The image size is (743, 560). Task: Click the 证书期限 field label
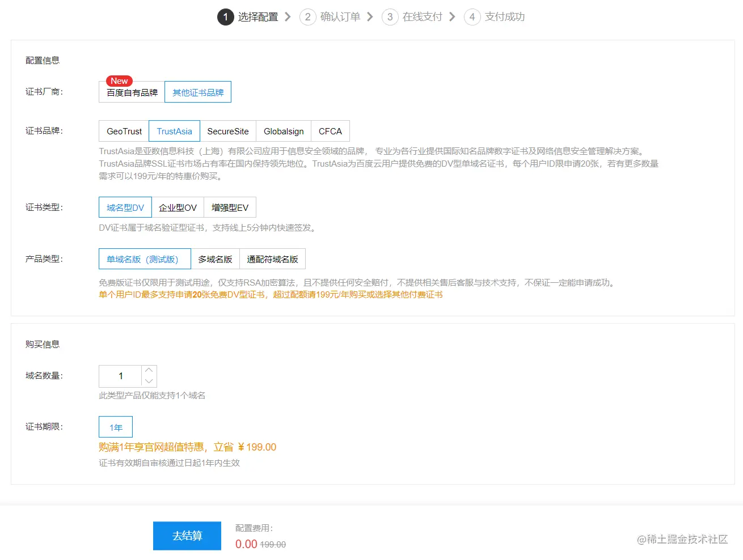[x=44, y=427]
